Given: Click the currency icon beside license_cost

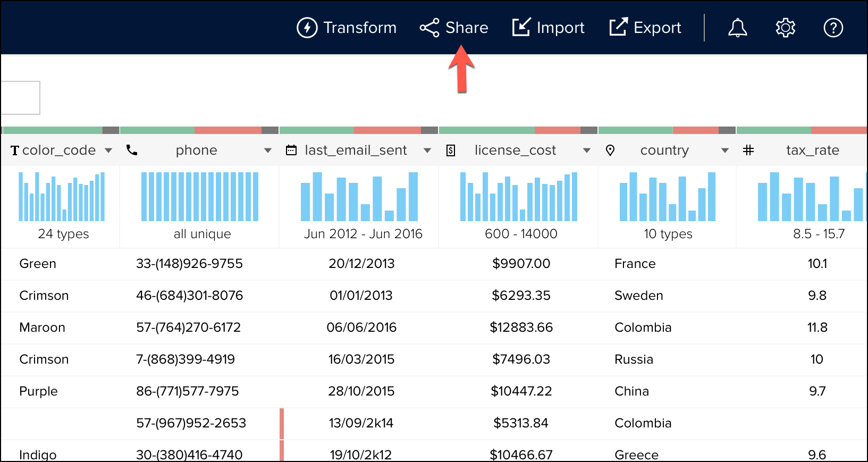Looking at the screenshot, I should 451,150.
